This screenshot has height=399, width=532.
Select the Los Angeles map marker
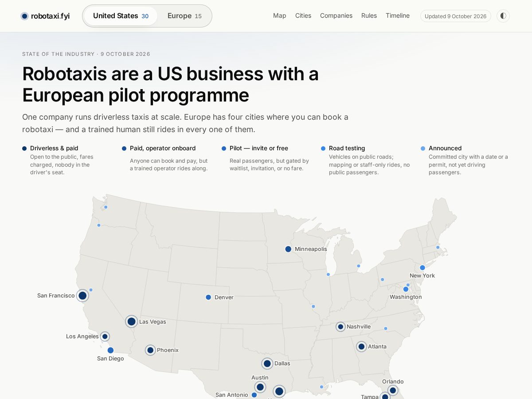tap(105, 336)
